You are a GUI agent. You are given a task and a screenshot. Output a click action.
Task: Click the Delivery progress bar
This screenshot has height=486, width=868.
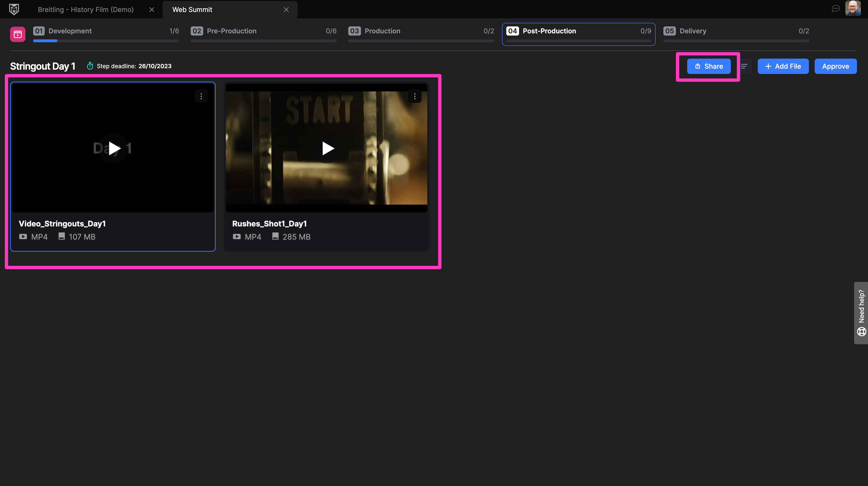click(736, 41)
